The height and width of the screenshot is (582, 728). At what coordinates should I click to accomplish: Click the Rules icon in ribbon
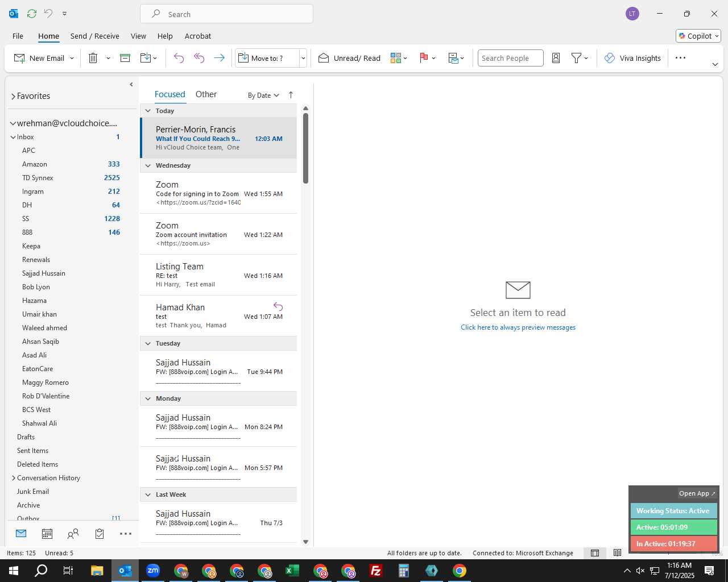(x=453, y=58)
